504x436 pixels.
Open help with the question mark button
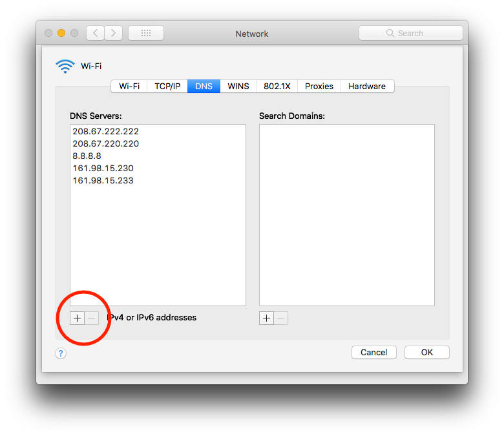61,353
